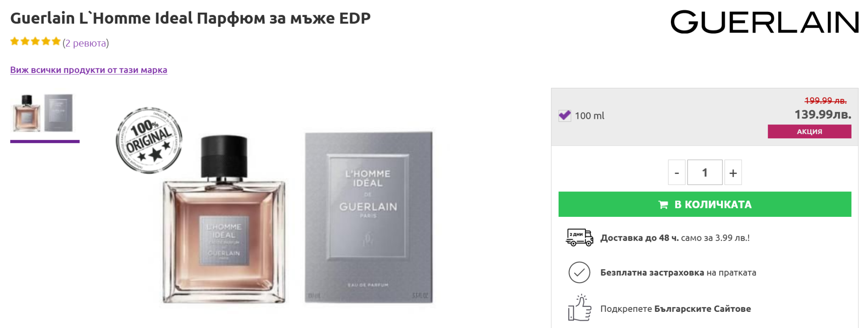Screen dimensions: 868x328
Task: Click the delivery truck icon
Action: tap(579, 237)
